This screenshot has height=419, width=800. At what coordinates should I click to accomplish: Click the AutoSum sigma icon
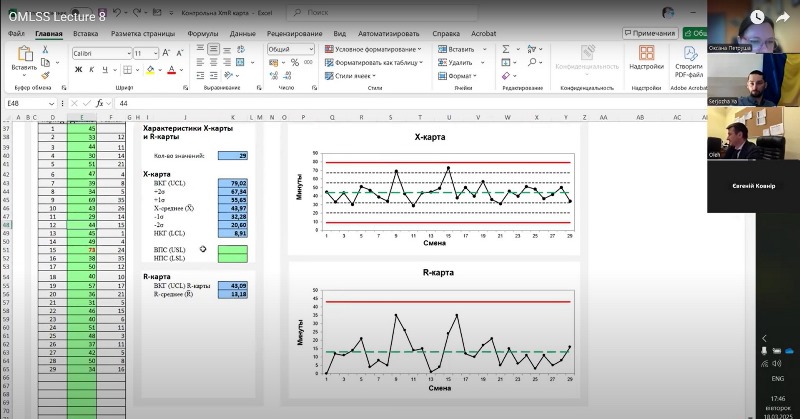506,49
